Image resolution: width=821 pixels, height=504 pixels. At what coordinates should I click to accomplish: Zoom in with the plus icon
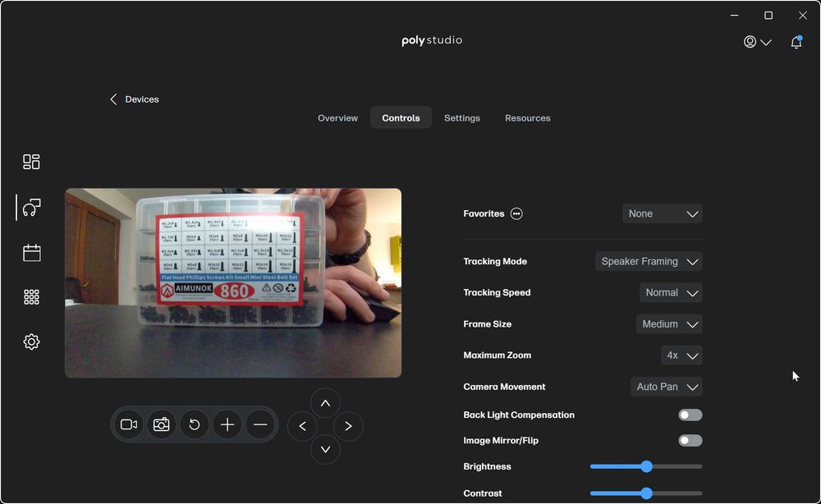point(227,424)
